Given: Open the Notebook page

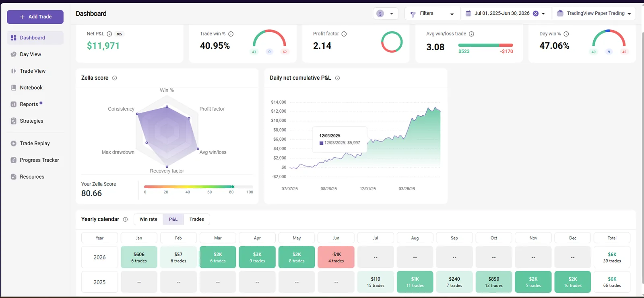Looking at the screenshot, I should [31, 88].
